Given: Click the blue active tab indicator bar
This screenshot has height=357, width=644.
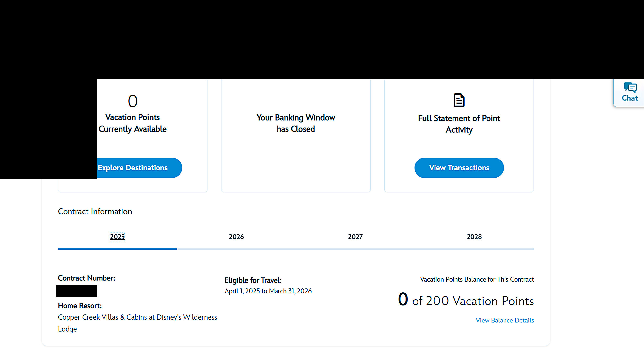Looking at the screenshot, I should coord(118,249).
